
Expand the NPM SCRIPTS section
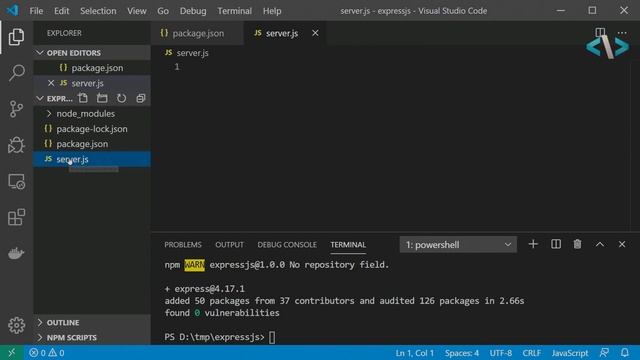click(92, 338)
